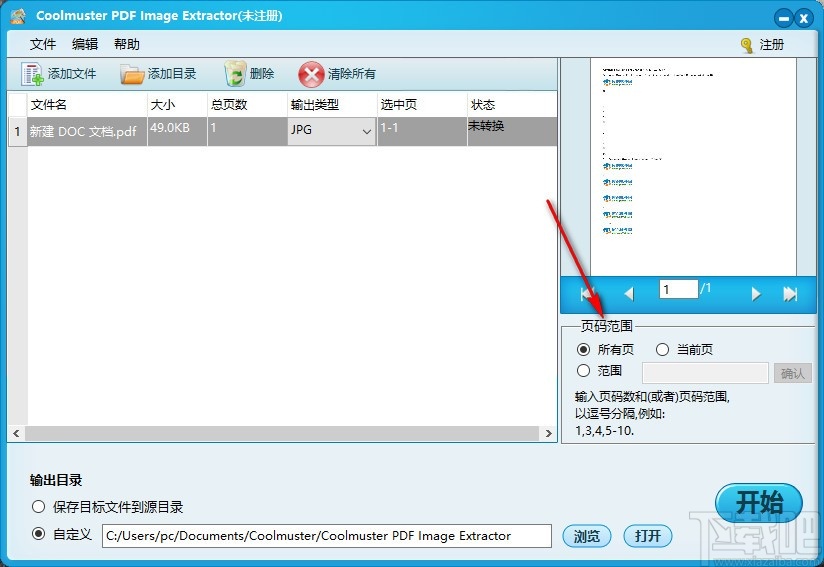Viewport: 824px width, 567px height.
Task: Click the 大小 column header
Action: pyautogui.click(x=178, y=105)
